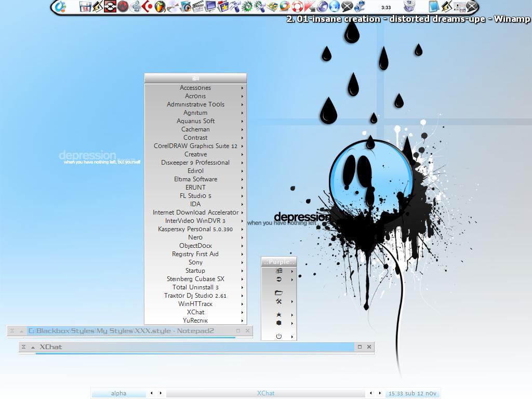
Task: Click the hexagon icon in the Purple menu
Action: point(278,323)
